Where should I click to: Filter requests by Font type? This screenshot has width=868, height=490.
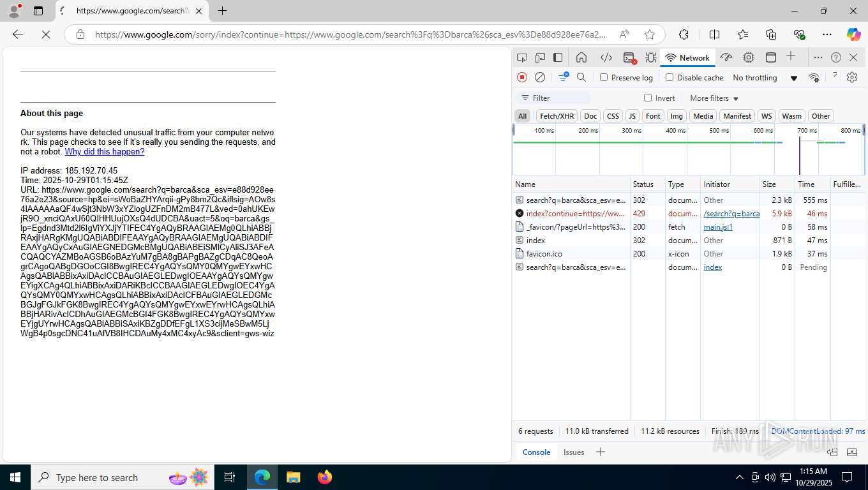(653, 116)
